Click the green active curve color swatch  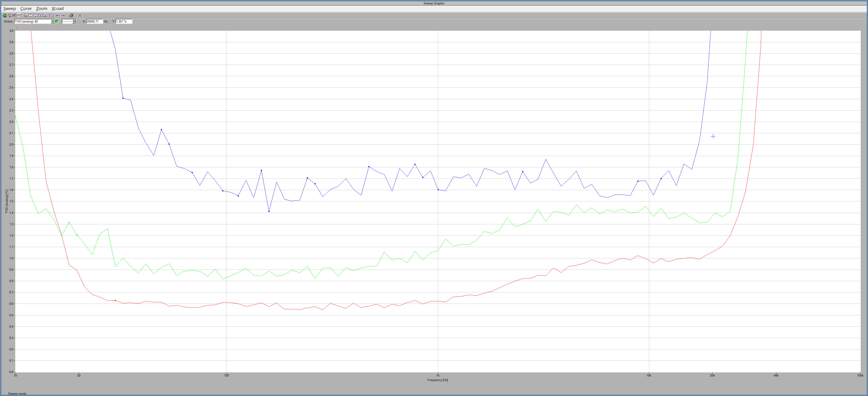[57, 22]
